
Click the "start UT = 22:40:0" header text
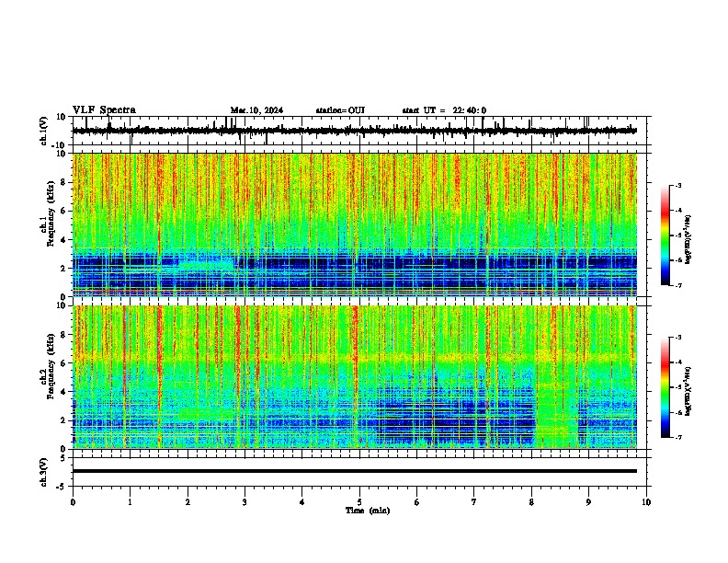(x=444, y=110)
